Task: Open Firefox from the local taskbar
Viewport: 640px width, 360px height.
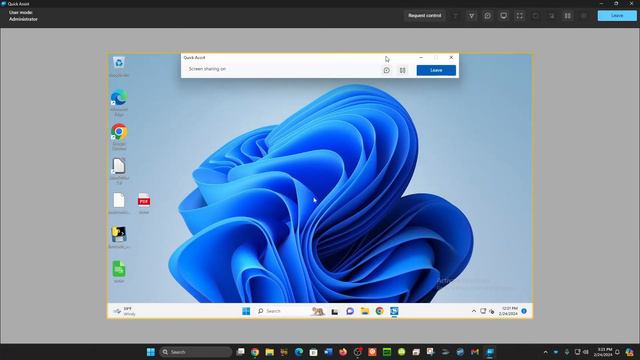Action: 343,352
